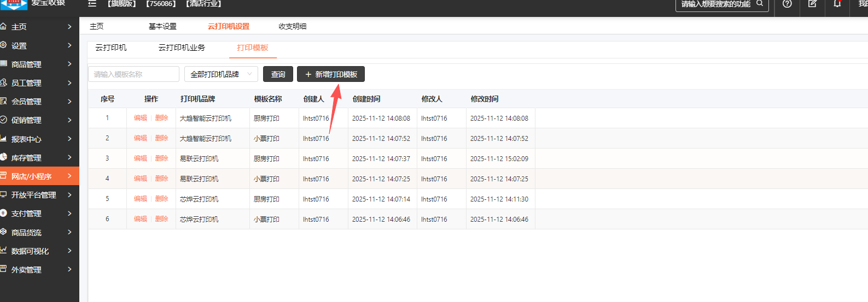Focus the template name search field

pos(133,74)
